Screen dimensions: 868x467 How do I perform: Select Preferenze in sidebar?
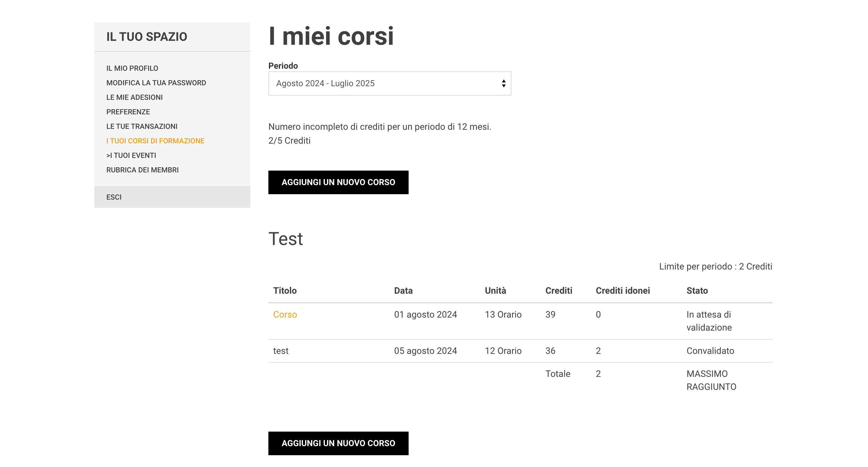[x=128, y=112]
